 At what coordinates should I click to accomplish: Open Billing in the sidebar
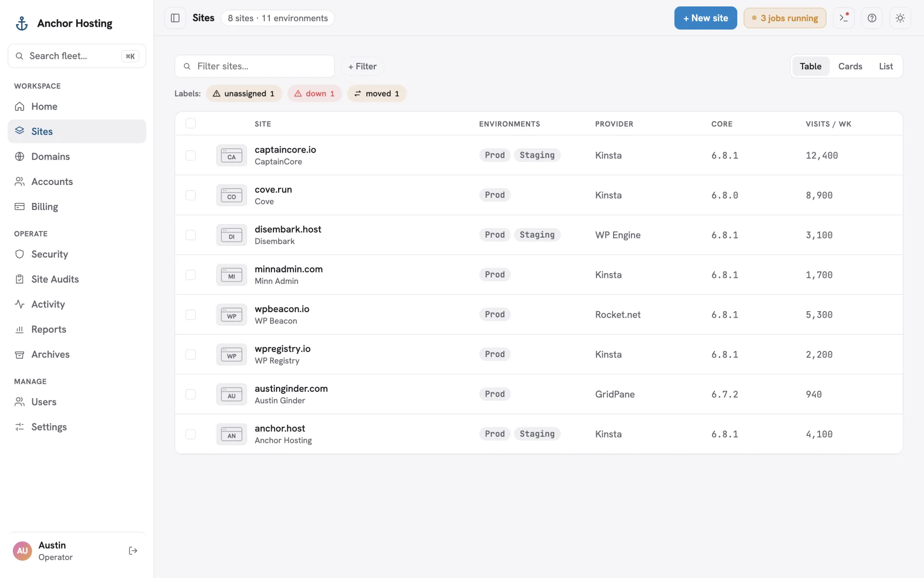pyautogui.click(x=77, y=206)
